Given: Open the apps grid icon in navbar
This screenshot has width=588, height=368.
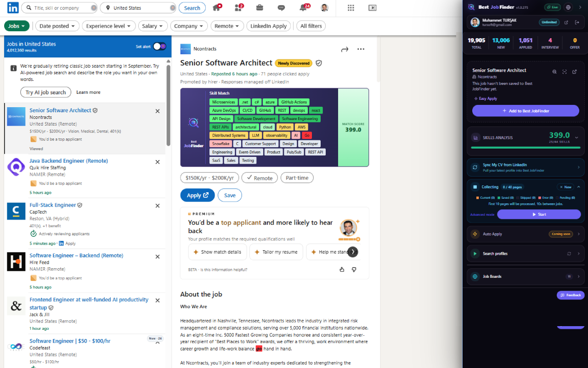Looking at the screenshot, I should click(x=351, y=8).
